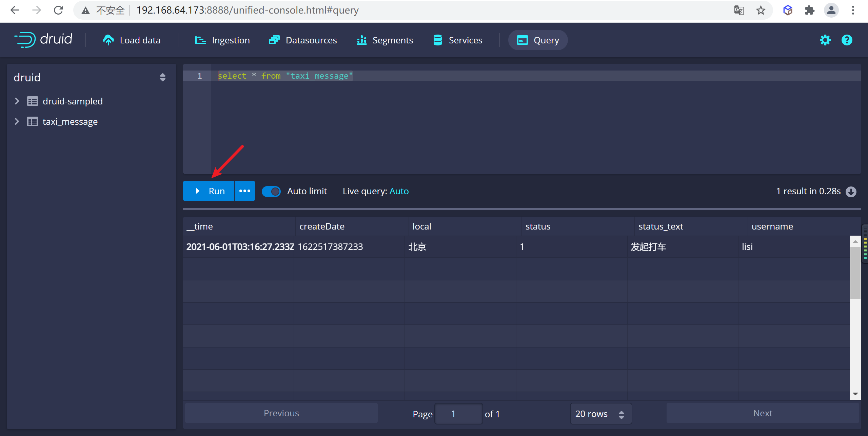
Task: Sort by local column header
Action: [x=465, y=226]
